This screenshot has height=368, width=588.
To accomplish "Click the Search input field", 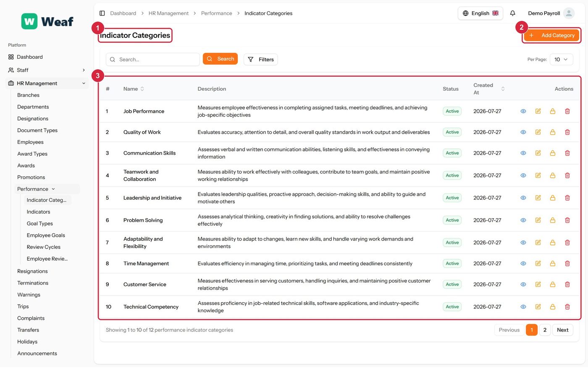I will pos(153,60).
